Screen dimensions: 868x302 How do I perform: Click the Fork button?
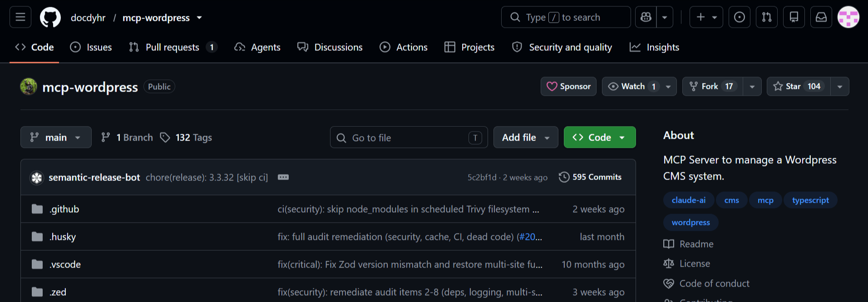click(712, 86)
